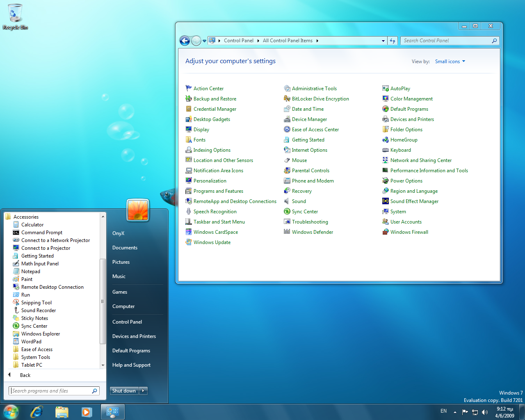Select Pictures in Start menu
Viewport: 525px width, 420px height.
[x=121, y=262]
